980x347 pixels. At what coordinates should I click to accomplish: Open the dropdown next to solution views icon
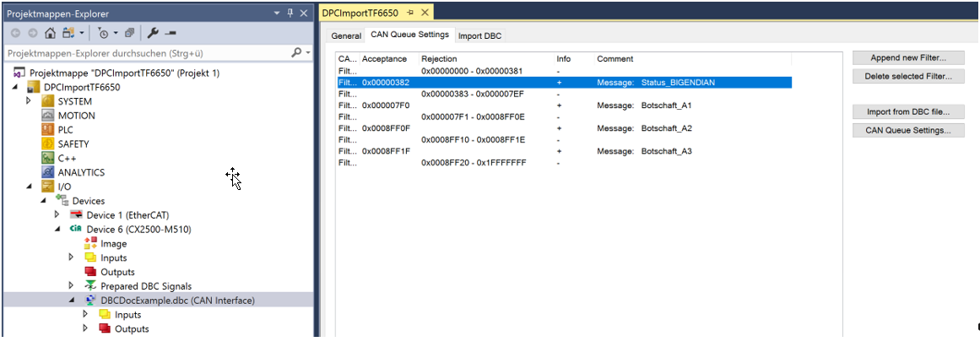click(81, 33)
